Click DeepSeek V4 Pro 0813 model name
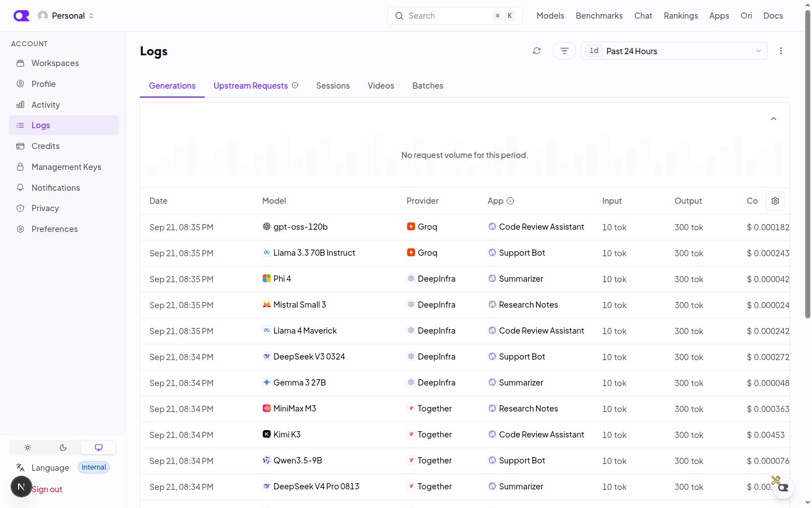Viewport: 812px width, 508px height. (x=316, y=487)
